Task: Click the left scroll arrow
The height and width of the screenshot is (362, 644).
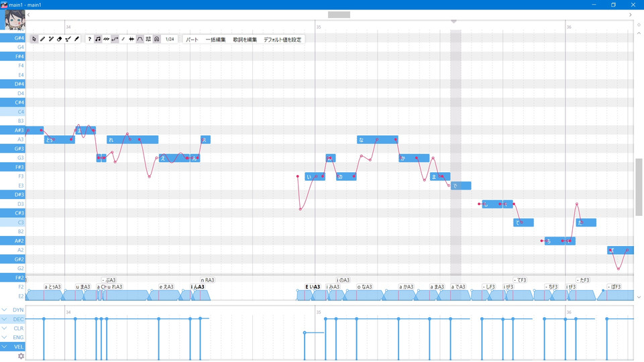Action: (x=28, y=15)
